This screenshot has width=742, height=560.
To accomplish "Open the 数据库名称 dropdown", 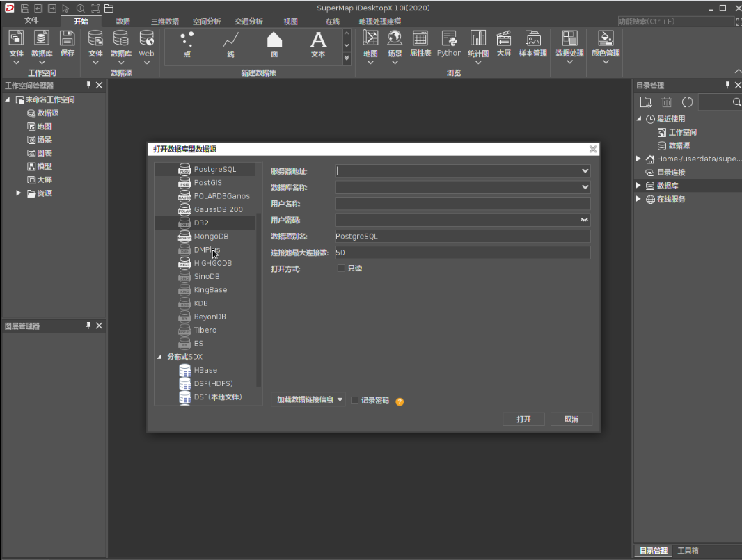I will click(x=585, y=187).
